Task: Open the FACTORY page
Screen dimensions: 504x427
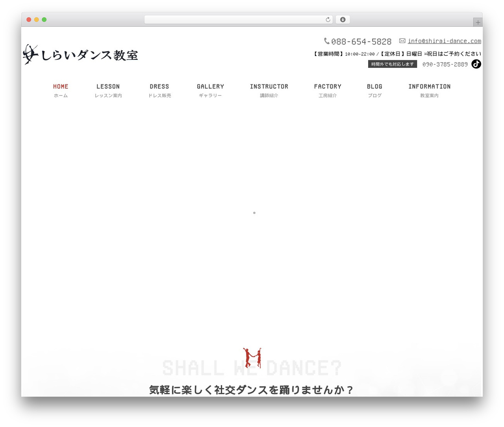Action: tap(328, 90)
